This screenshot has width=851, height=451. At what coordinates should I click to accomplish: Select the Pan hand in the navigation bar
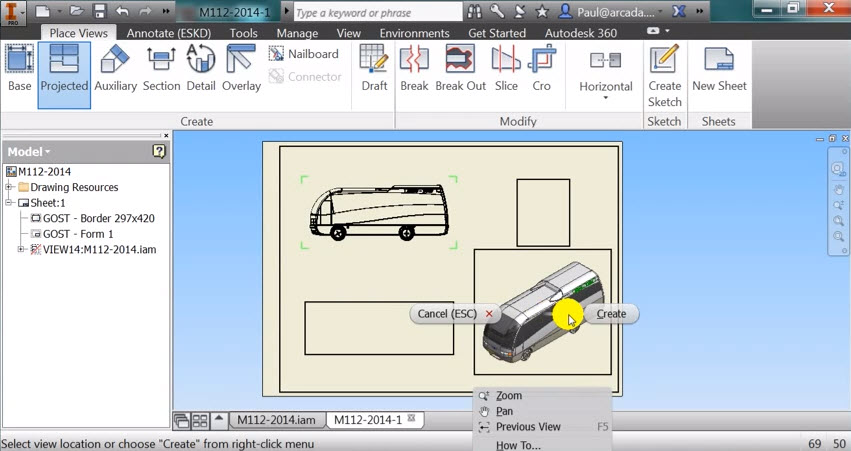click(x=839, y=189)
